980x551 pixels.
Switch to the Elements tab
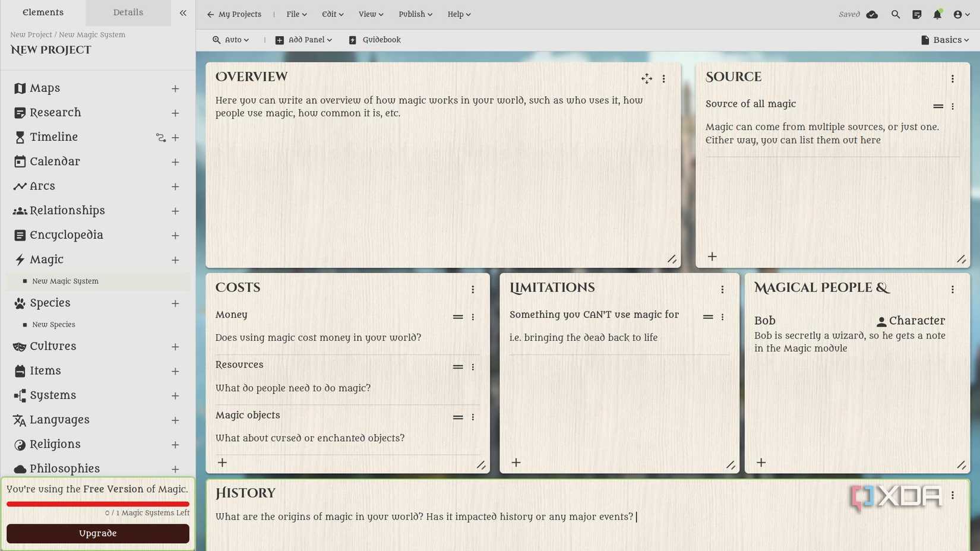coord(43,12)
